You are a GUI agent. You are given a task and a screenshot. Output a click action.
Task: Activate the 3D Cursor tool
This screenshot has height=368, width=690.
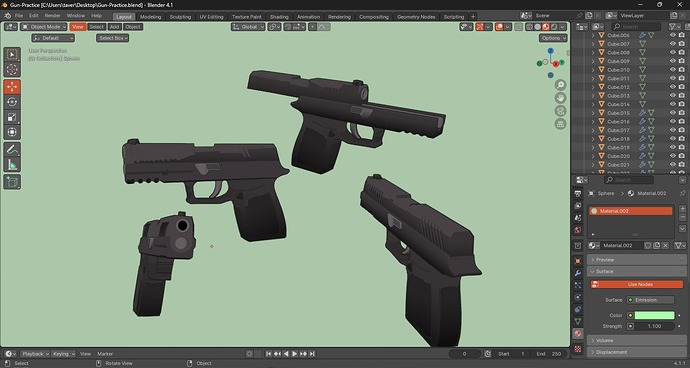[12, 69]
